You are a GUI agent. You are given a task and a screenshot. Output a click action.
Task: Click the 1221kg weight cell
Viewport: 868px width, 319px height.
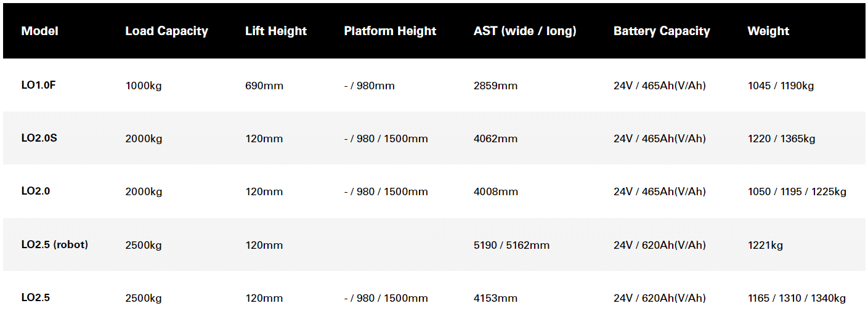765,245
